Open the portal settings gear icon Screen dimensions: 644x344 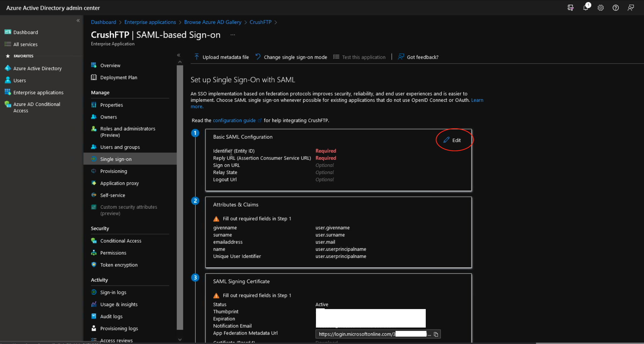point(600,8)
